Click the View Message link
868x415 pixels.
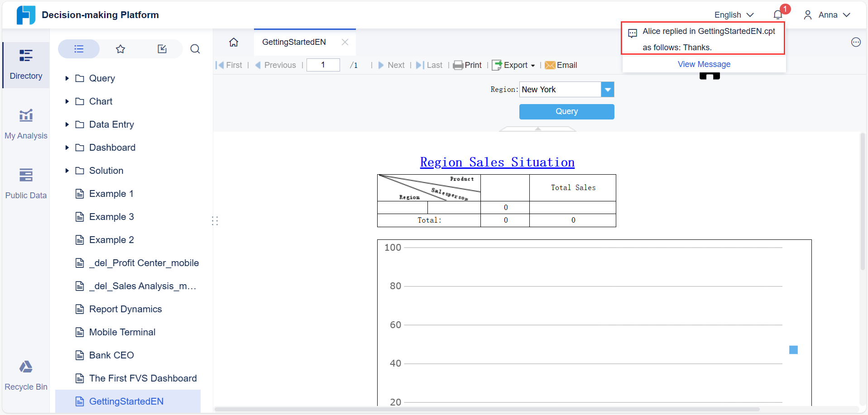pyautogui.click(x=704, y=64)
